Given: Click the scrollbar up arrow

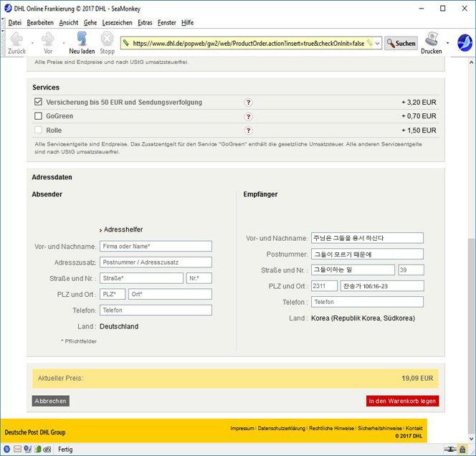Looking at the screenshot, I should (471, 62).
